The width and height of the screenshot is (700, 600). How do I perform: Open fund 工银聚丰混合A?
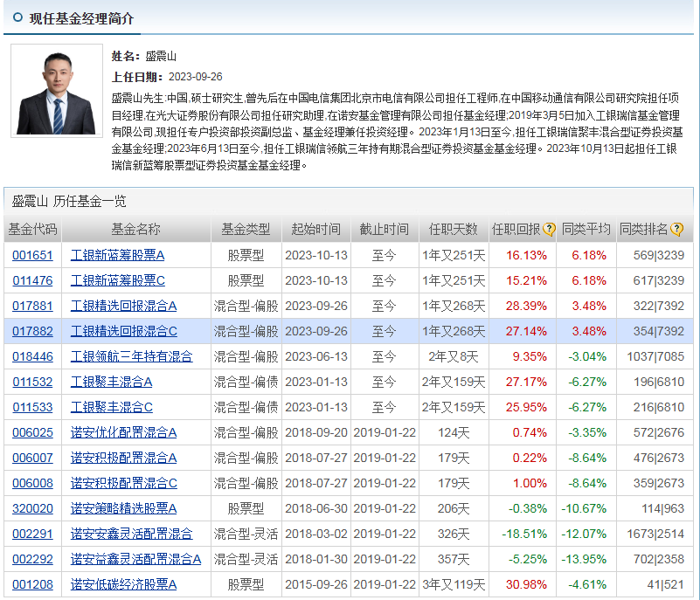pos(112,382)
